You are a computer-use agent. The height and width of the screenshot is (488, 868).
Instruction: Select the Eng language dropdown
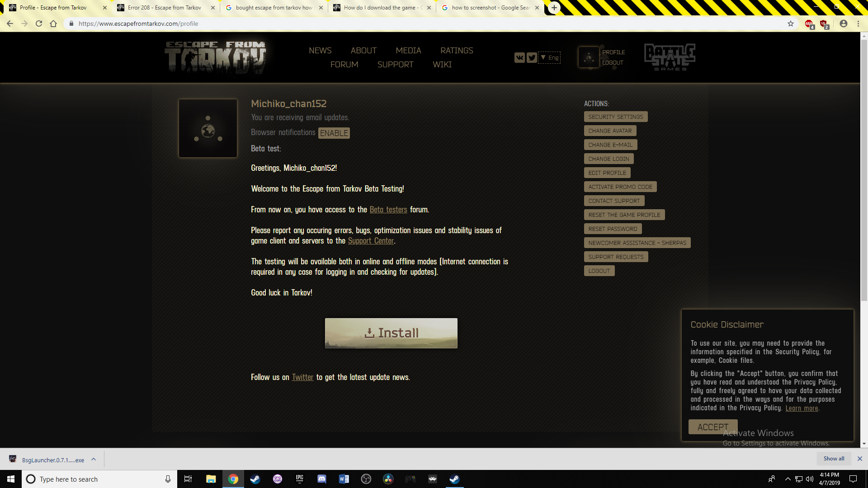pos(549,56)
